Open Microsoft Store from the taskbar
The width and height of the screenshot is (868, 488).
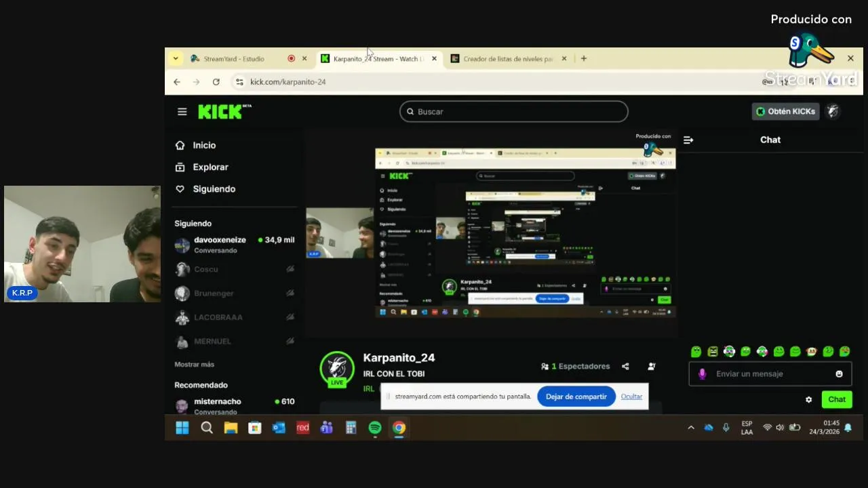pyautogui.click(x=255, y=428)
